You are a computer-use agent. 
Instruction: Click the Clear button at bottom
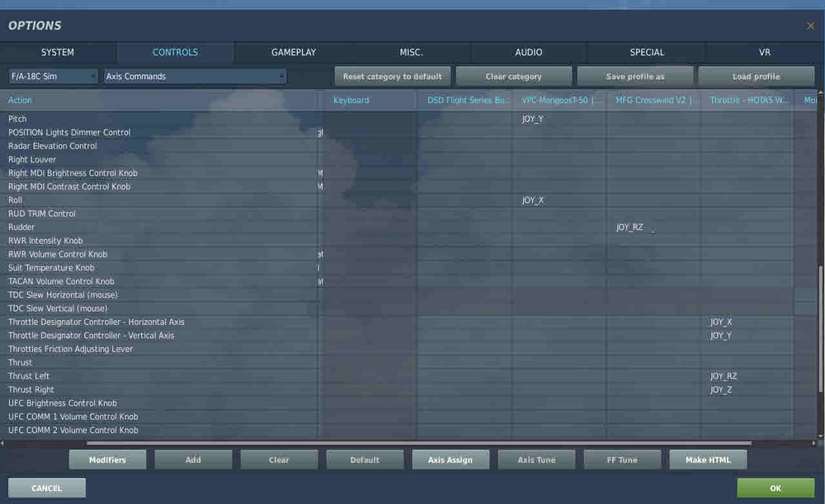click(279, 459)
